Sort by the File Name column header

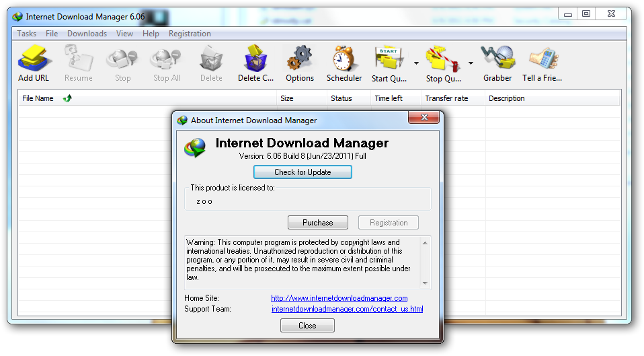tap(147, 98)
